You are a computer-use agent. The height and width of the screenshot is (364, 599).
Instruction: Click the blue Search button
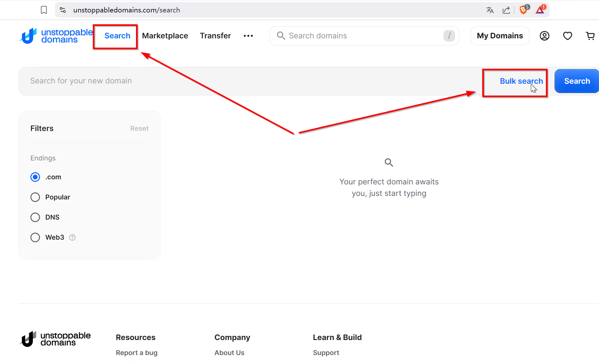tap(577, 81)
